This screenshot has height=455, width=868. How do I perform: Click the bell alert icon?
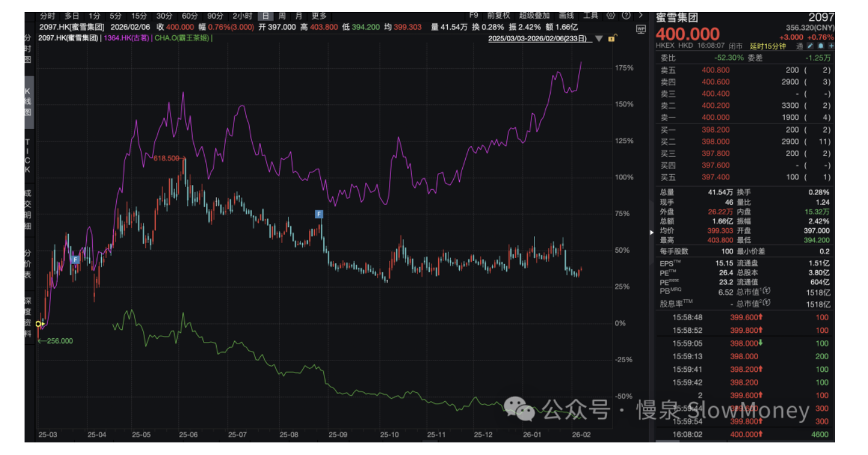click(x=821, y=45)
